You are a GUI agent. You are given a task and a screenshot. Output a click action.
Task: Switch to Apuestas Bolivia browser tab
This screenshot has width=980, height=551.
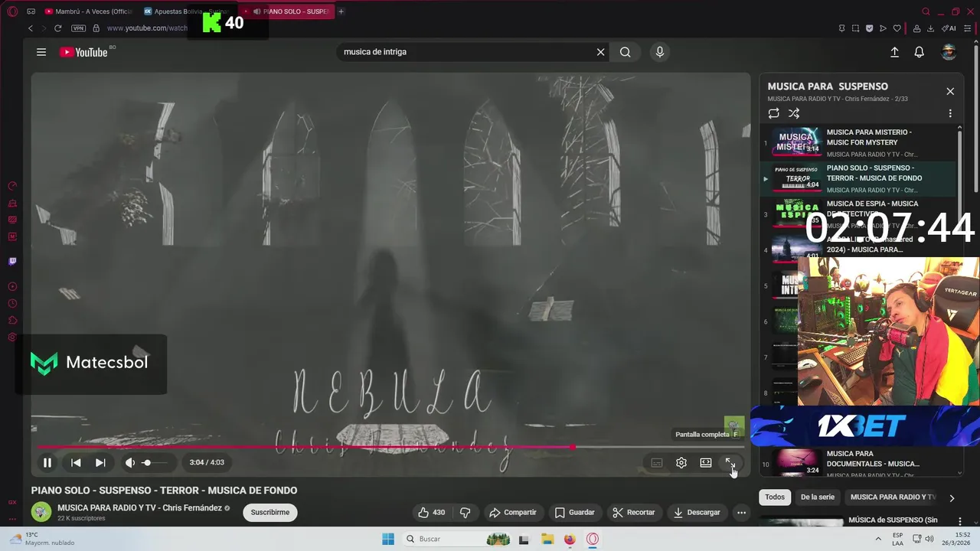point(186,11)
